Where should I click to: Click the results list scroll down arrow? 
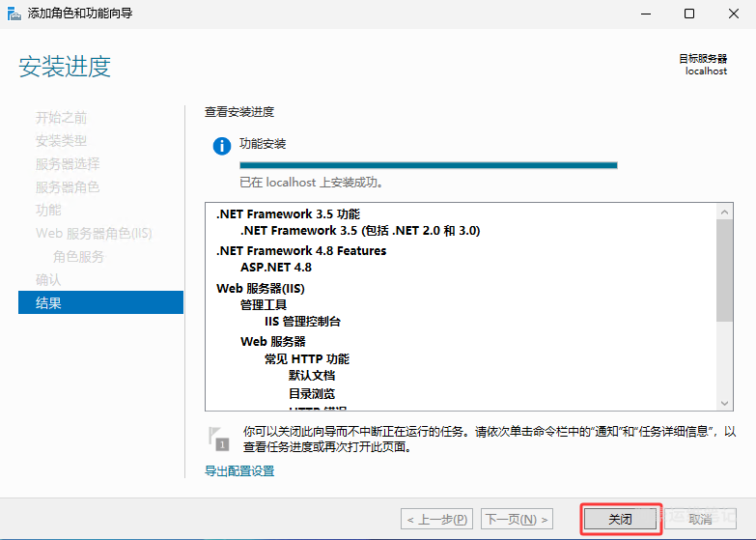coord(724,403)
